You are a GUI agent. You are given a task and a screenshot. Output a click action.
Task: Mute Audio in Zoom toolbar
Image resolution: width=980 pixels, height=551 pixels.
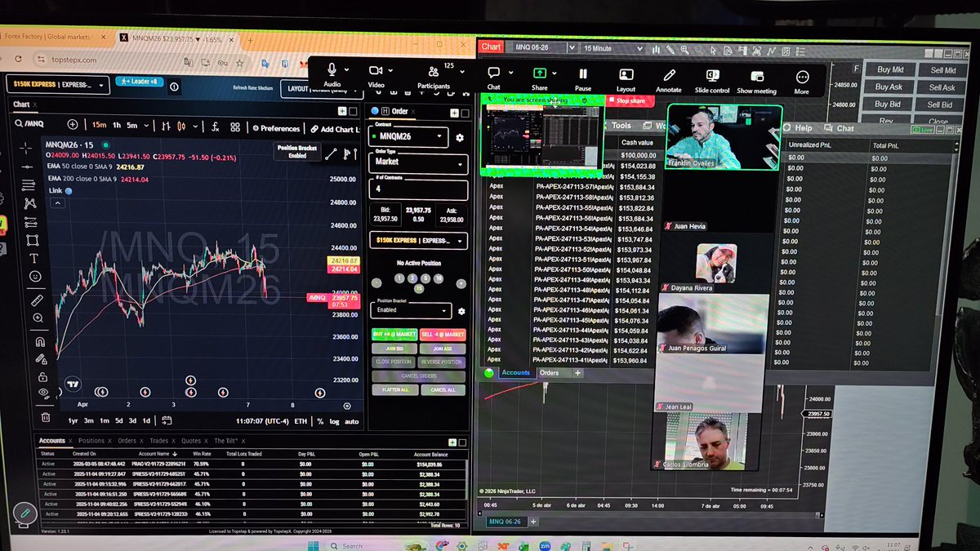332,73
